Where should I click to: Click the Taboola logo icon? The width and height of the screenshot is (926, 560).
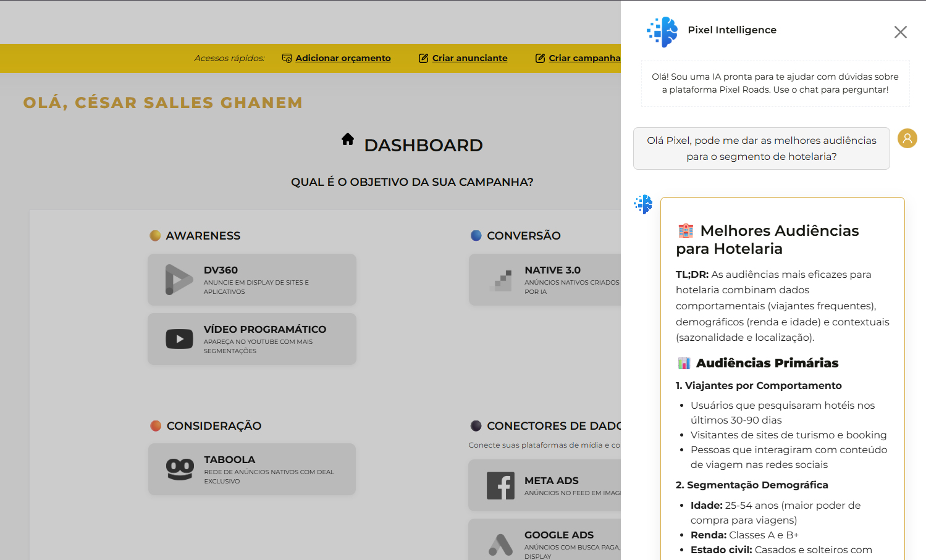(x=180, y=469)
